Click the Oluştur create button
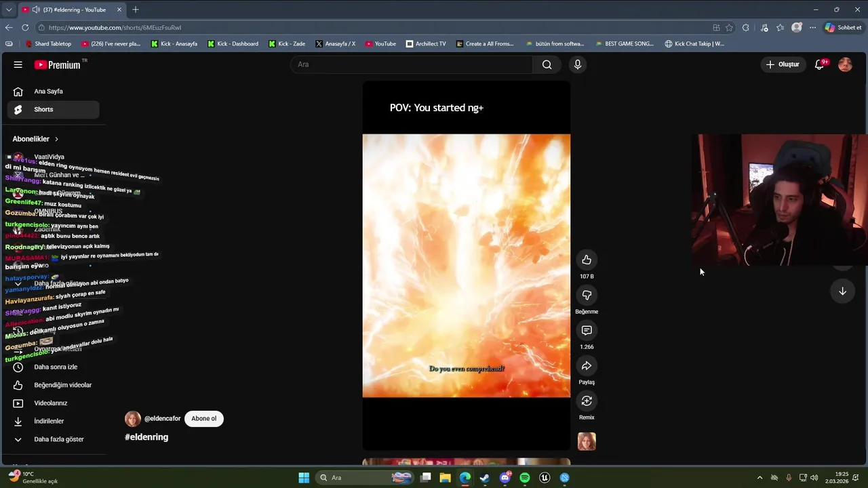 pyautogui.click(x=783, y=64)
